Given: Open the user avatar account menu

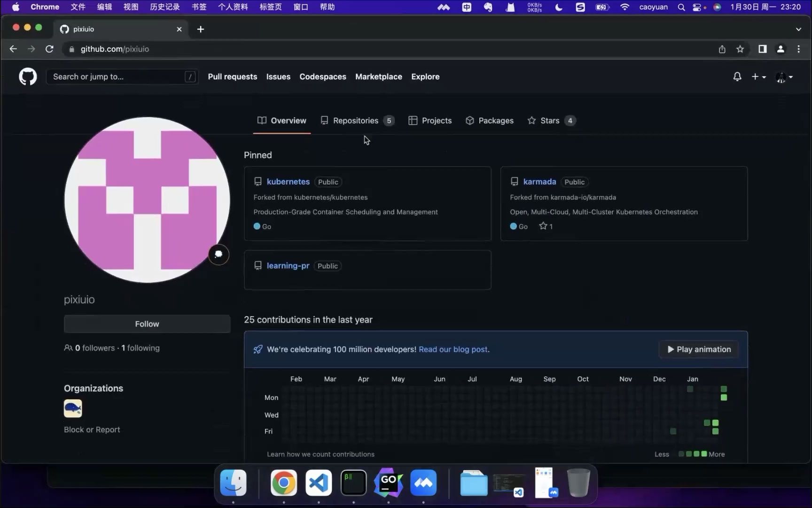Looking at the screenshot, I should pyautogui.click(x=784, y=77).
